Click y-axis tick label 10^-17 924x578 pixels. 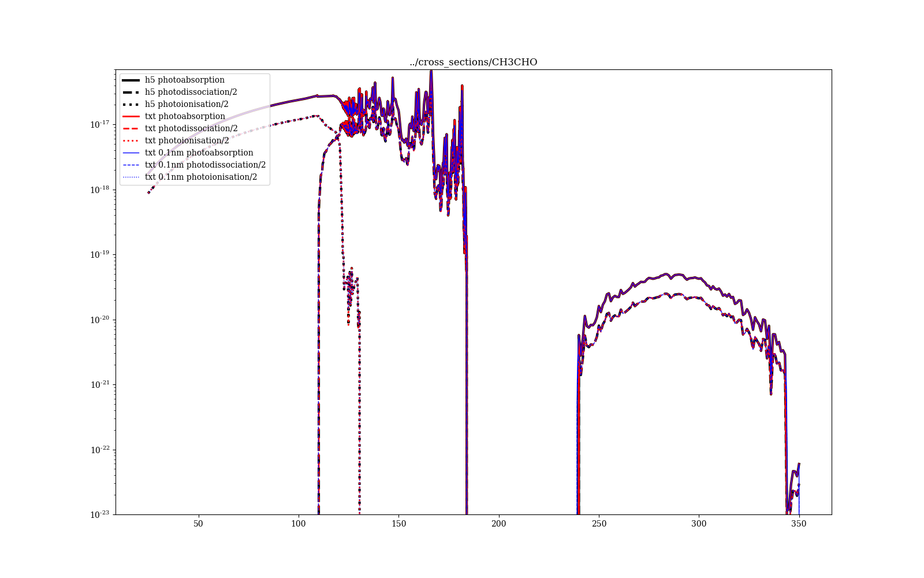coord(100,124)
